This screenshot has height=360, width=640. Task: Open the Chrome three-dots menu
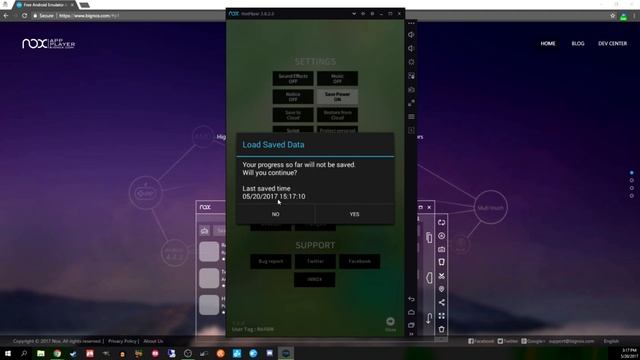(x=635, y=16)
